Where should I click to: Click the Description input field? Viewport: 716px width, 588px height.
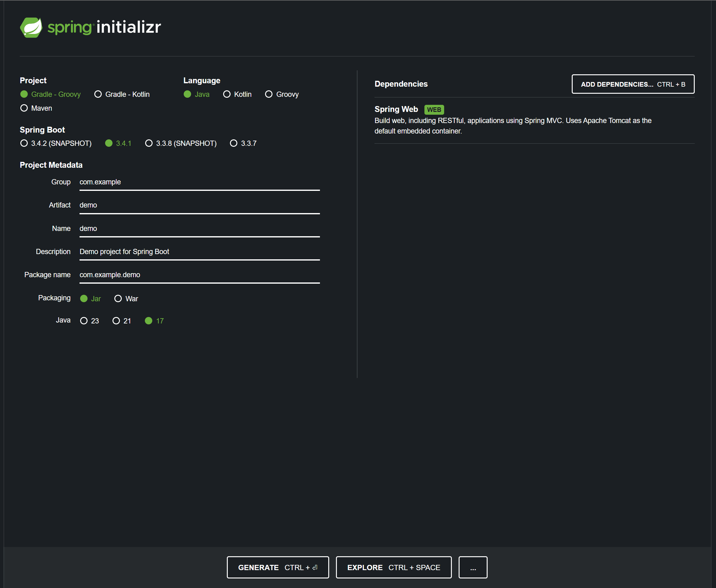click(199, 252)
